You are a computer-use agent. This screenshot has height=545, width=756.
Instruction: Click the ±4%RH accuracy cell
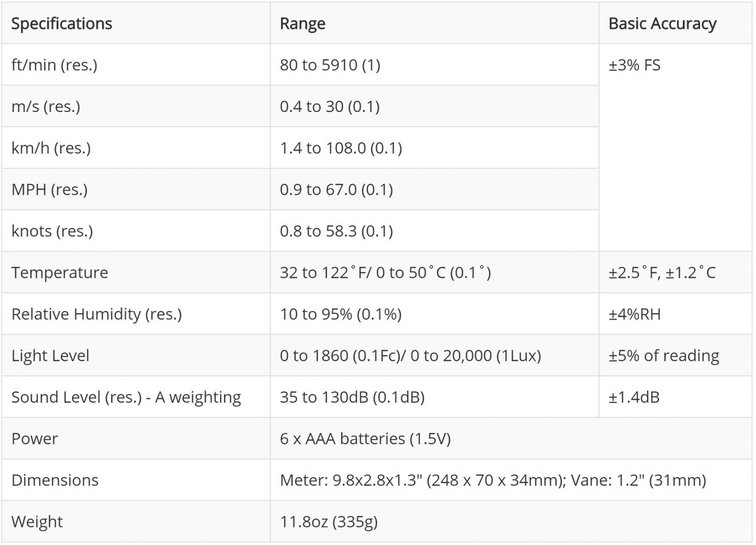point(634,314)
